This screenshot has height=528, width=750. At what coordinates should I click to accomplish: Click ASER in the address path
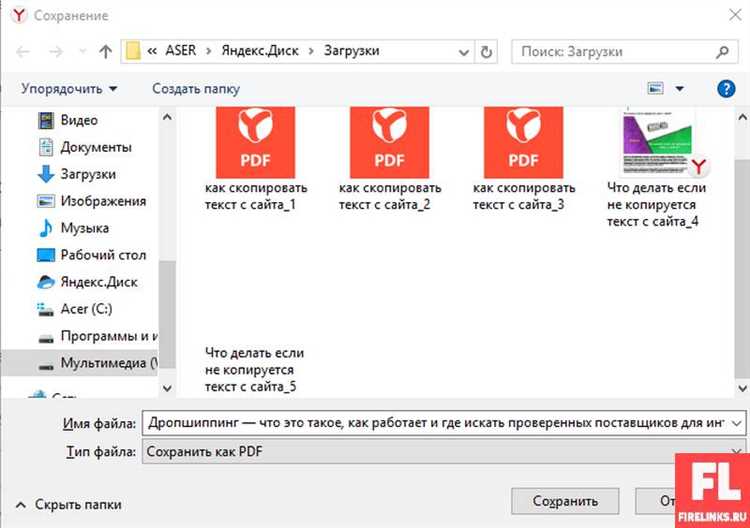180,51
